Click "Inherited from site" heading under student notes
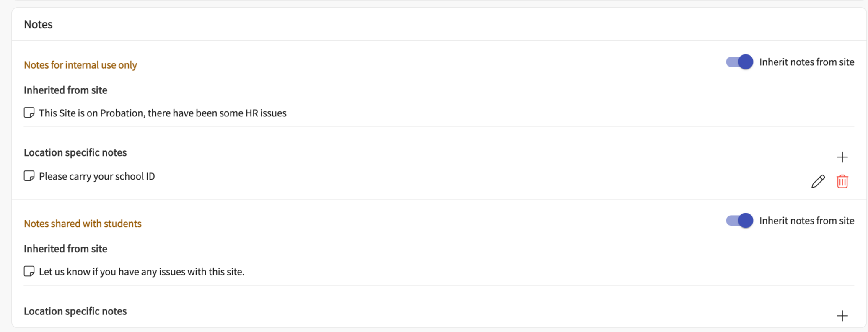 click(65, 249)
